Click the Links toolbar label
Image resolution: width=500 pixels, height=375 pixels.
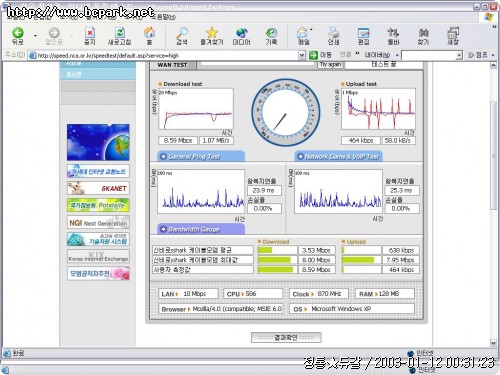point(345,55)
